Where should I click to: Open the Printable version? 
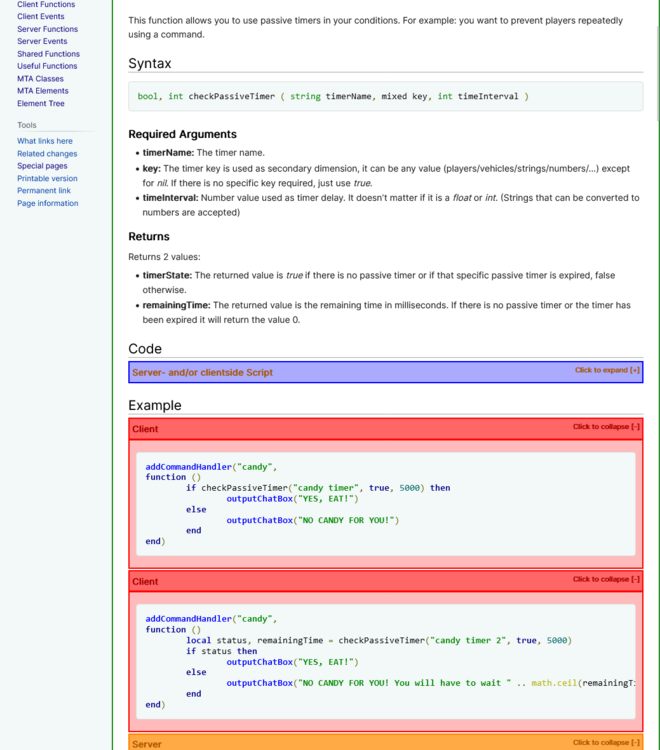point(47,178)
